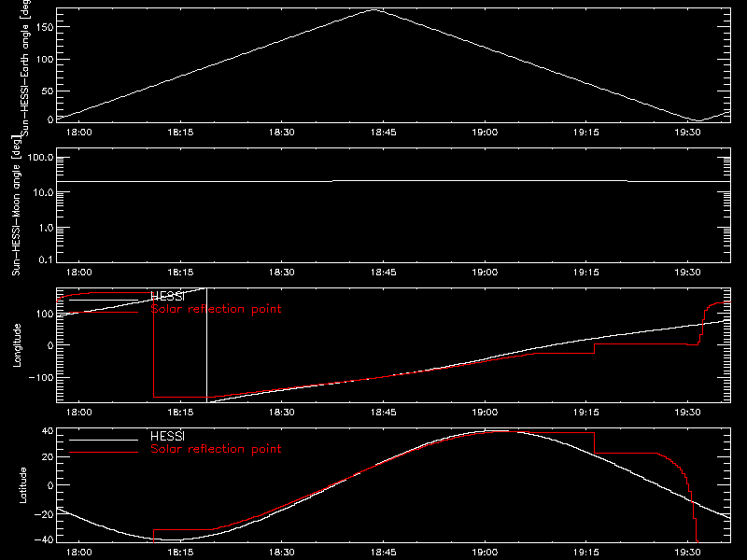This screenshot has height=560, width=747.
Task: Click red legend line sample in Latitude plot
Action: pos(104,452)
